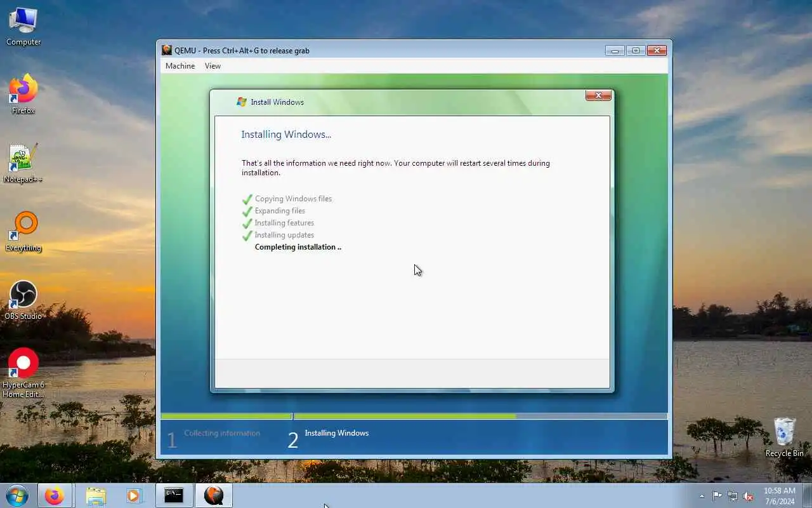Click the 'Installing Windows...' heading
This screenshot has width=812, height=508.
286,135
